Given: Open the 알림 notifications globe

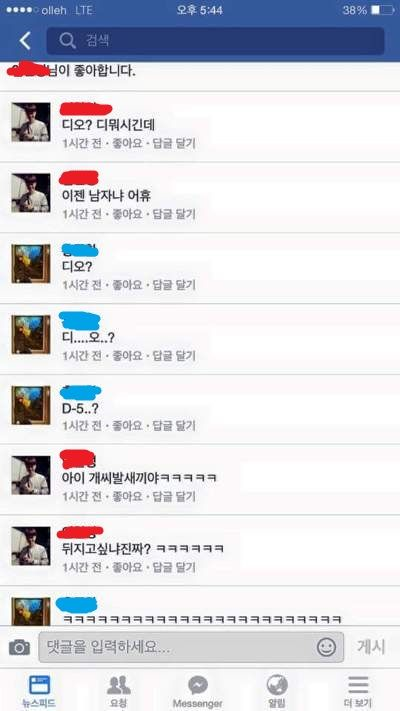Looking at the screenshot, I should point(277,692).
